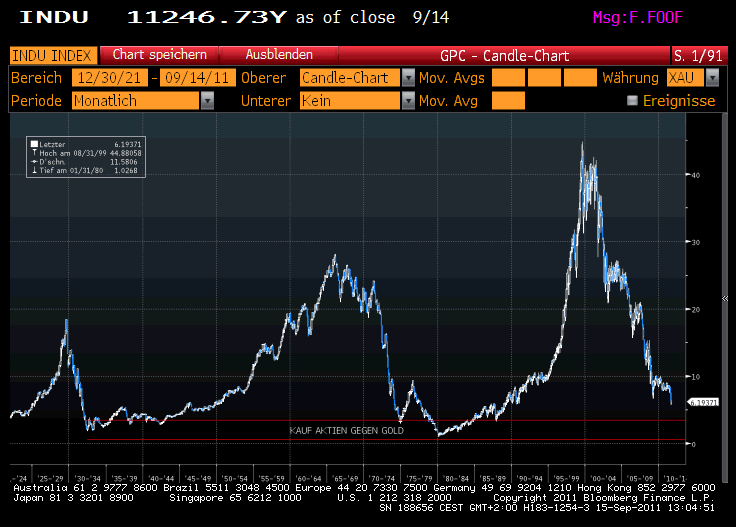736x527 pixels.
Task: Click the '30-'34 time axis label
Action: tap(87, 479)
